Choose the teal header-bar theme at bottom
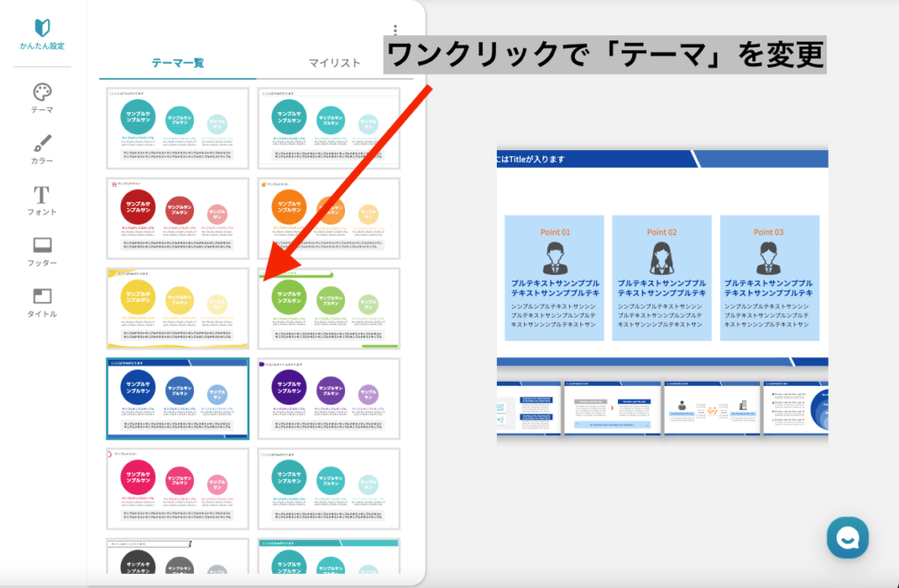The image size is (899, 588). click(x=329, y=556)
